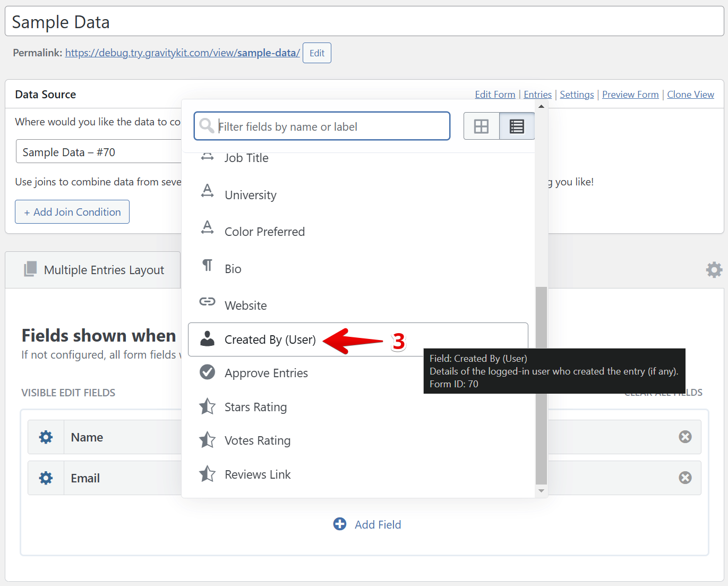
Task: Click the Color Preferred text icon
Action: coord(207,227)
